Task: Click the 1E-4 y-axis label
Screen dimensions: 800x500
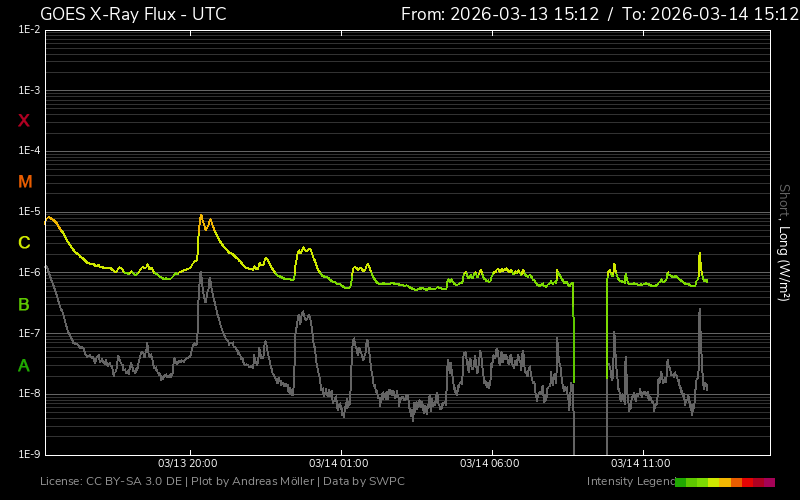Action: click(x=29, y=151)
